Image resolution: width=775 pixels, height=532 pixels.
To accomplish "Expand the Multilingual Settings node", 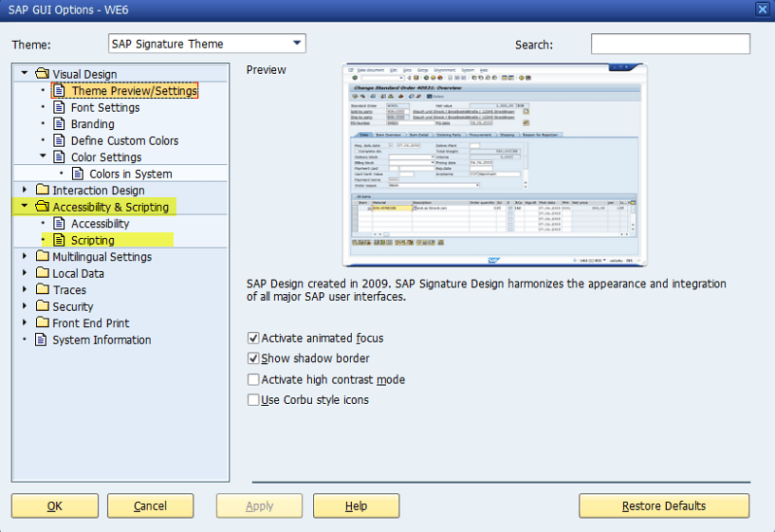I will click(25, 256).
